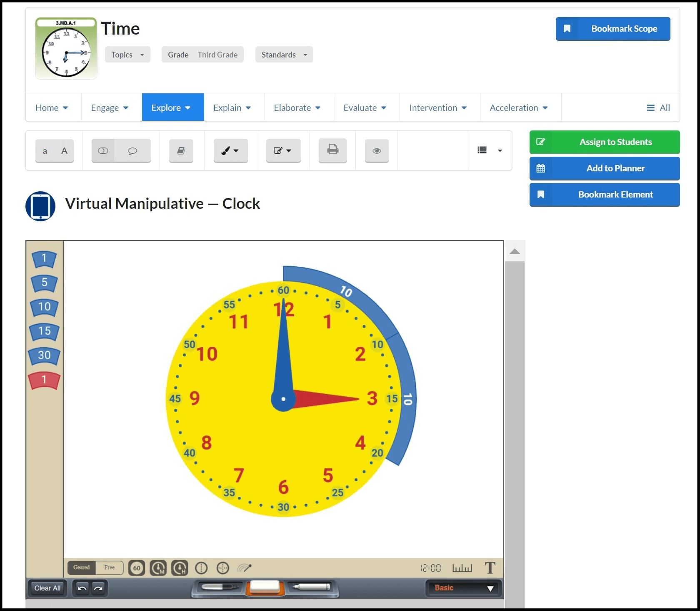Click Add to Planner button
Viewport: 700px width, 611px height.
point(605,168)
